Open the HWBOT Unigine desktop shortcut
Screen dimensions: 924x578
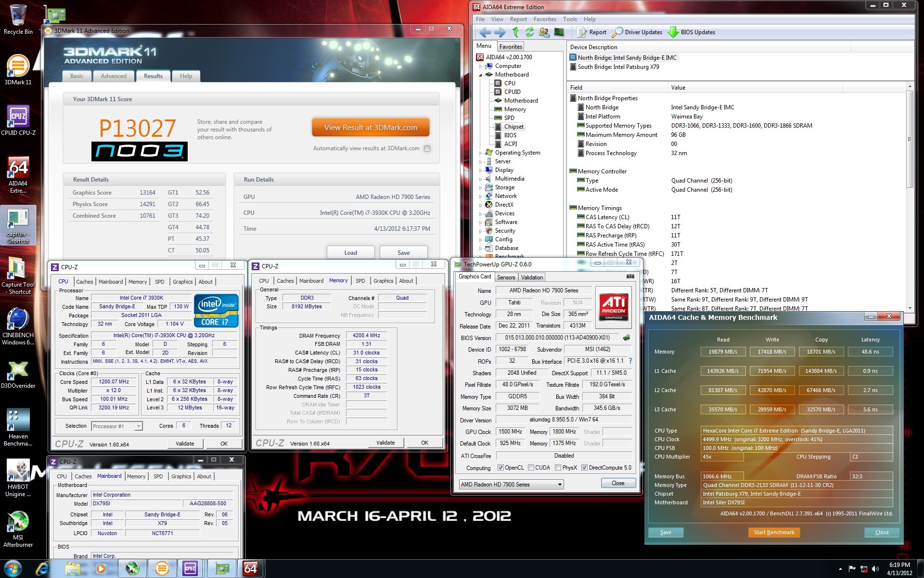coord(18,472)
